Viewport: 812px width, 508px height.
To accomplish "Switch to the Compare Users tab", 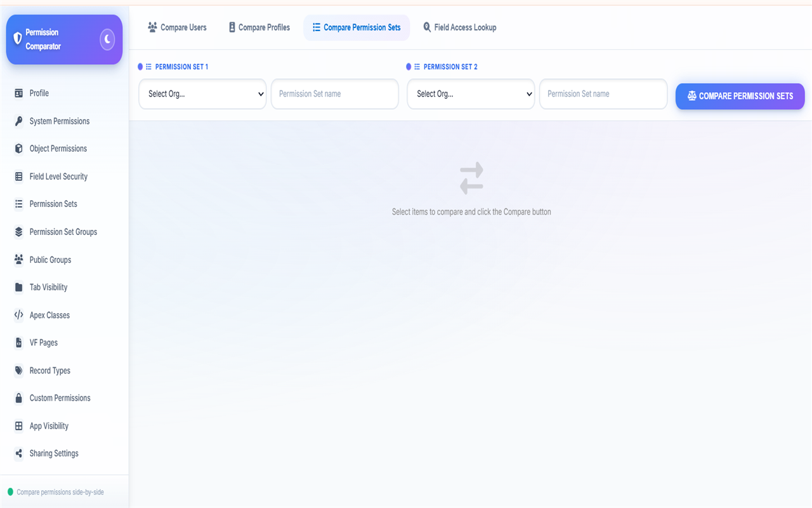I will click(177, 27).
